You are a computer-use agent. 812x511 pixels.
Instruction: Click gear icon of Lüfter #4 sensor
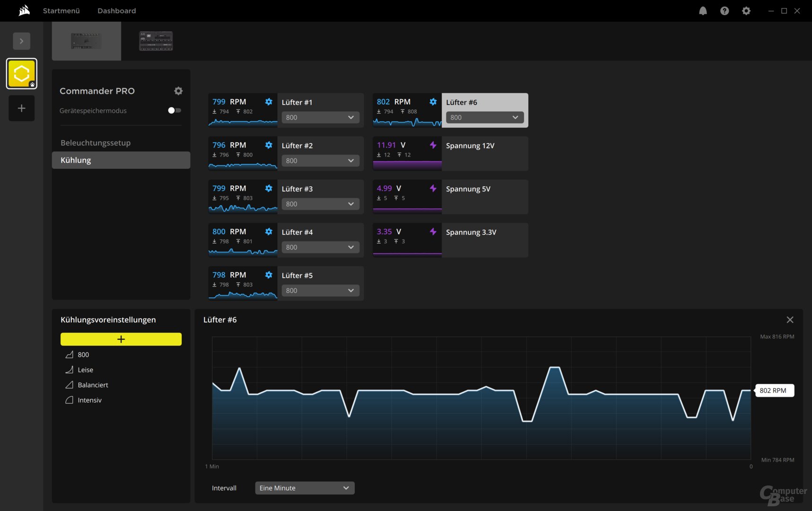pos(269,232)
